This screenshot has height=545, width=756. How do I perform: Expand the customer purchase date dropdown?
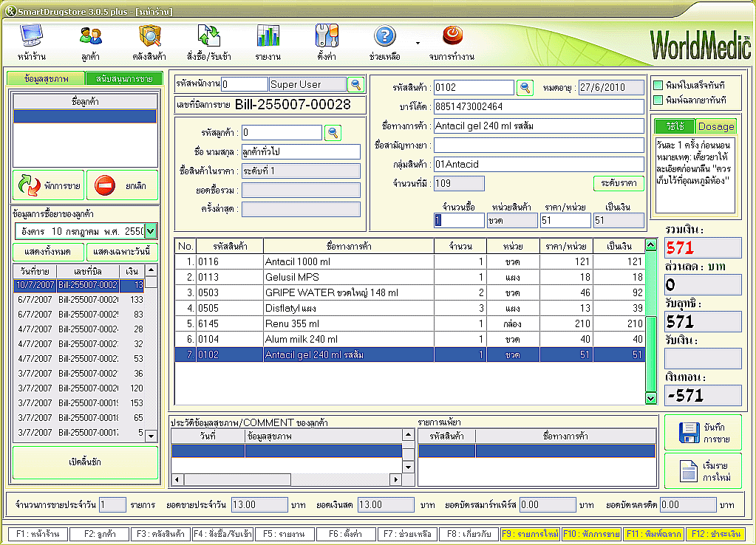coord(151,231)
